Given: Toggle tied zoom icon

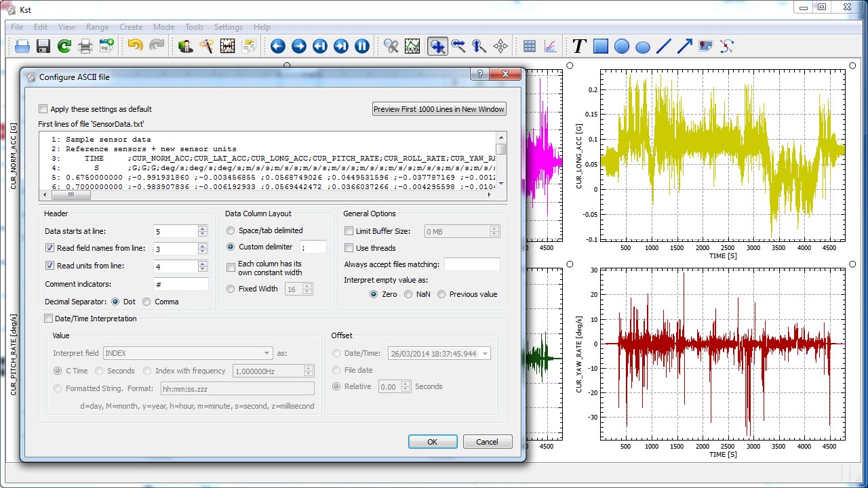Looking at the screenshot, I should pyautogui.click(x=391, y=46).
